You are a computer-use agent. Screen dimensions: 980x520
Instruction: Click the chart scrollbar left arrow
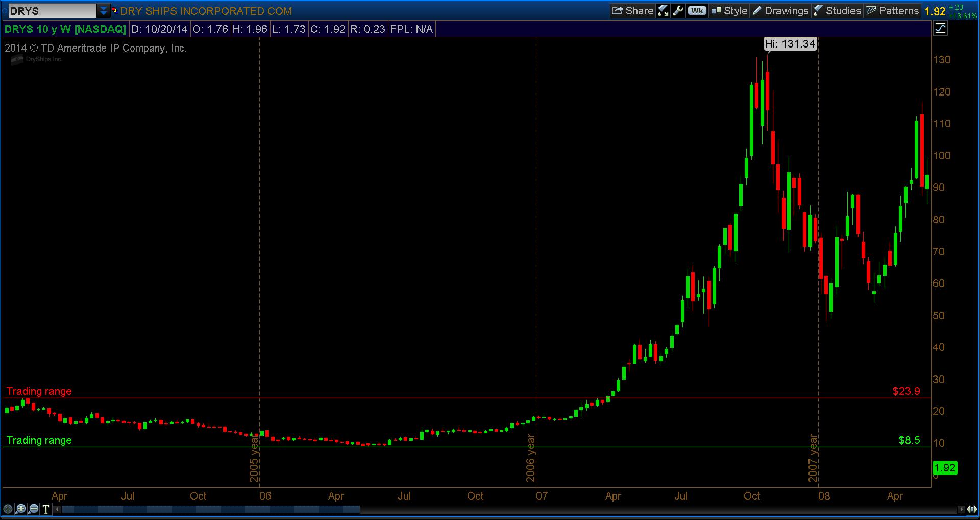click(57, 509)
